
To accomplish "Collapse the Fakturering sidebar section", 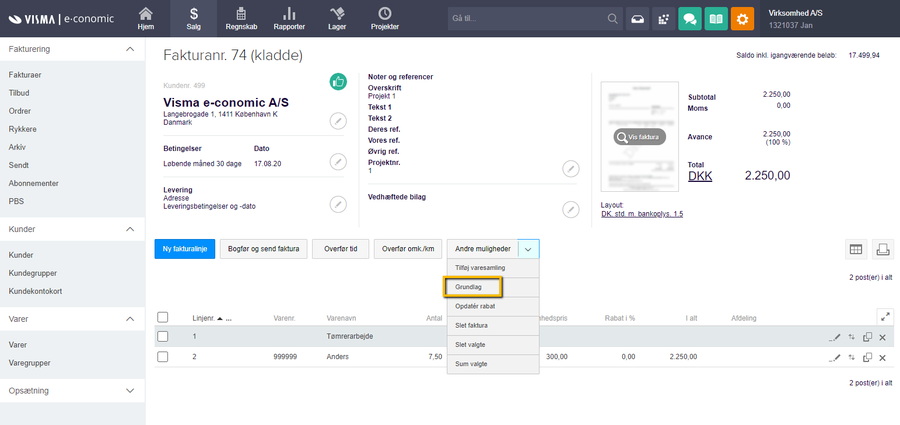I will pyautogui.click(x=129, y=48).
